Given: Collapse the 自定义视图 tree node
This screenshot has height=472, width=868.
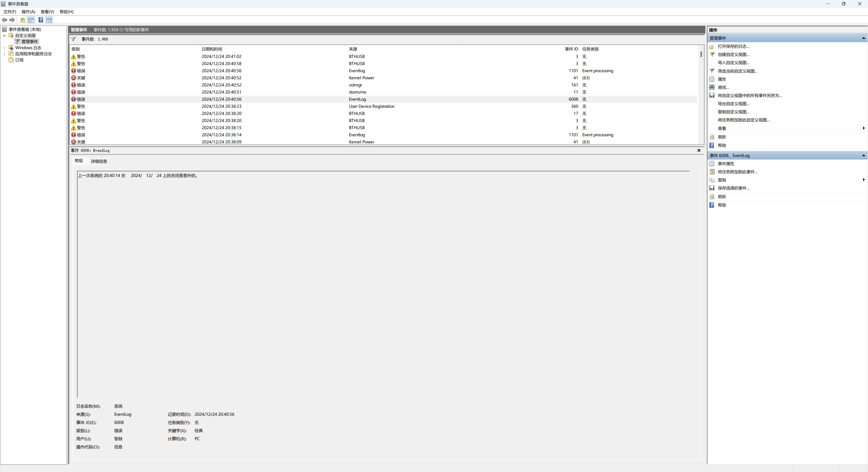Looking at the screenshot, I should tap(4, 36).
